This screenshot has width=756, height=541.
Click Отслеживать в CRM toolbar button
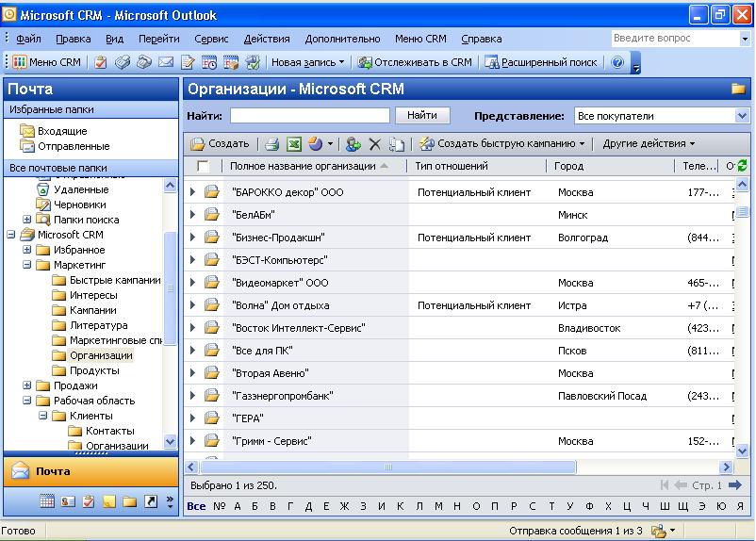415,62
